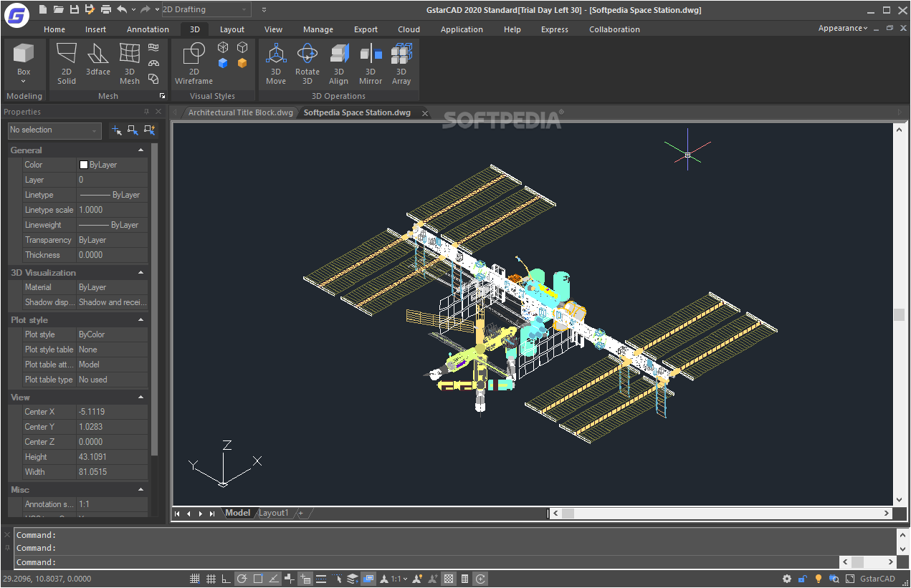Pick the blue shaded cube visual style
The width and height of the screenshot is (911, 588).
(x=223, y=63)
